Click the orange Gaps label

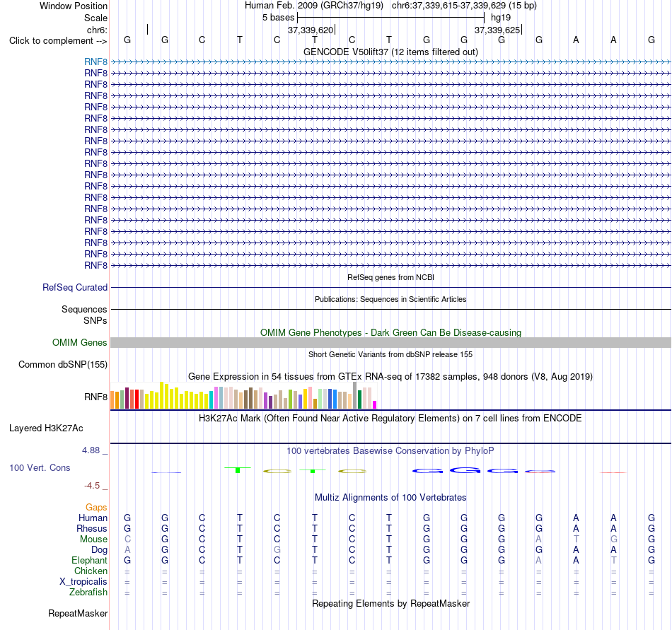tap(96, 507)
